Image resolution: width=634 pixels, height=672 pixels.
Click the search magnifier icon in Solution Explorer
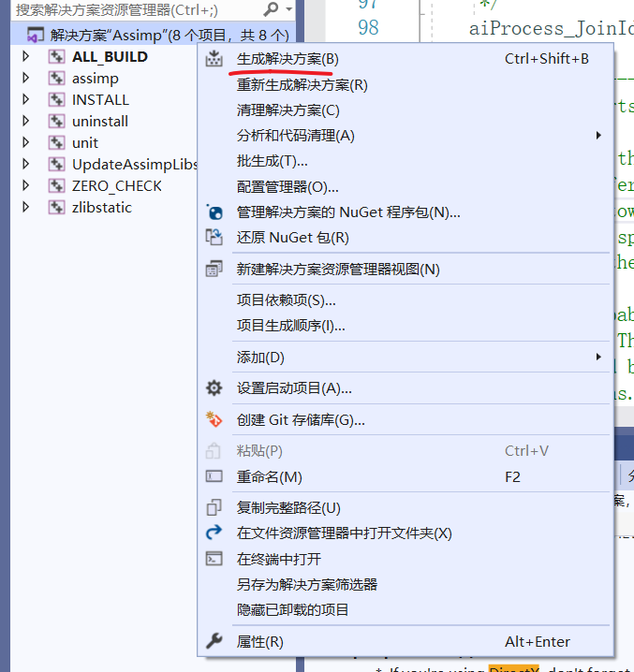point(271,9)
